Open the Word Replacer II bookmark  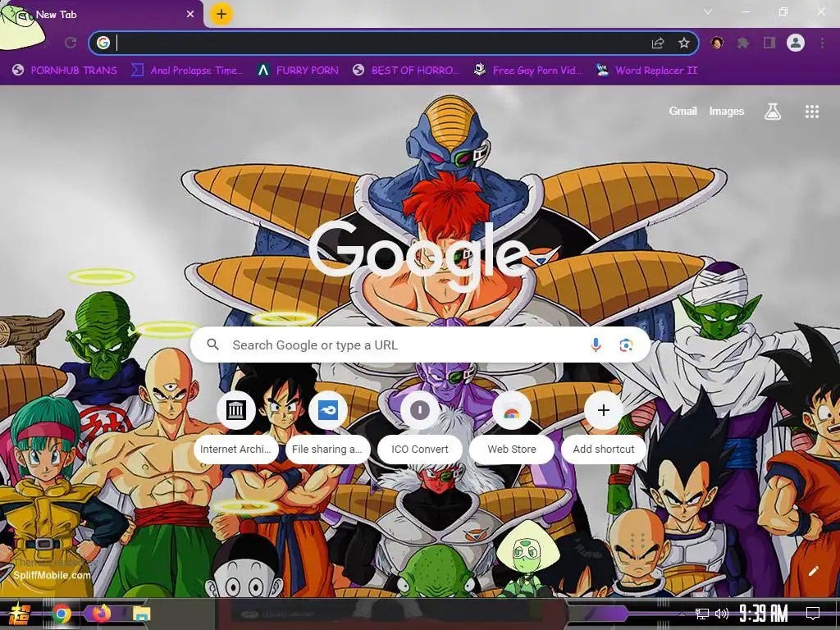[647, 71]
